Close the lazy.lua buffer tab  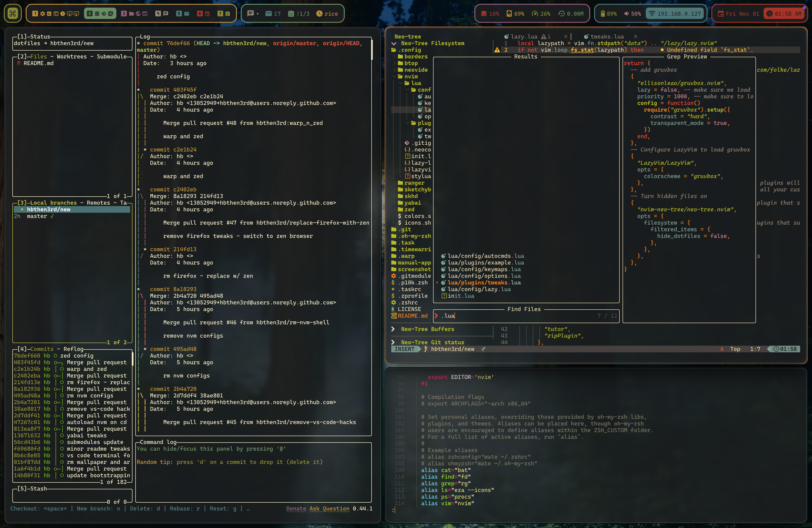point(566,37)
